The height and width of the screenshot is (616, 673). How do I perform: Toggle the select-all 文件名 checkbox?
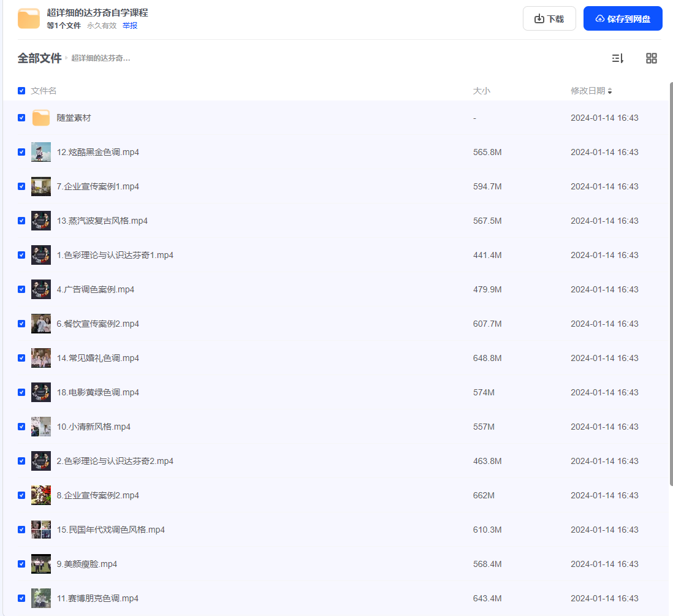coord(21,91)
